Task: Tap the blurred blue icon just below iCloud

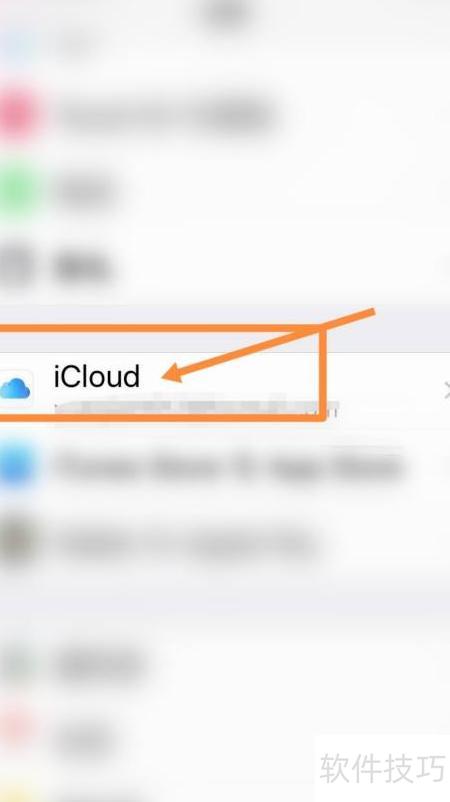Action: [x=18, y=466]
